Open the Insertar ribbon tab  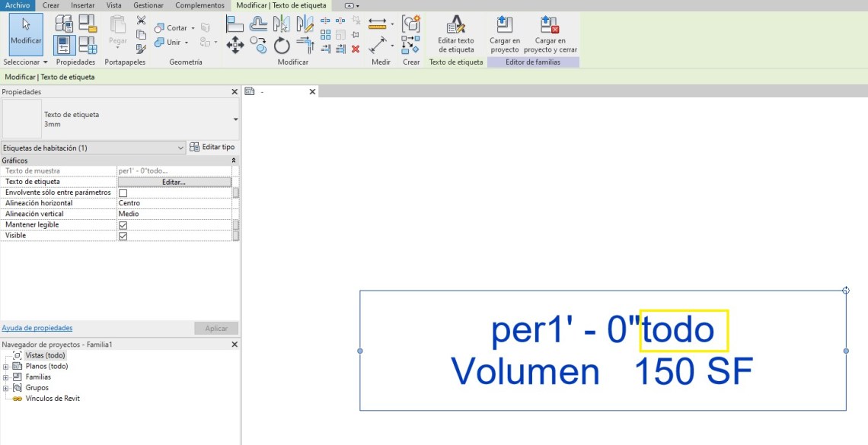[82, 5]
